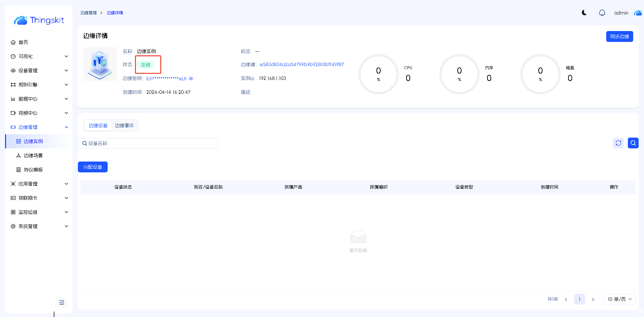The width and height of the screenshot is (644, 317).
Task: Focus the 设备名称 search field
Action: pyautogui.click(x=148, y=143)
